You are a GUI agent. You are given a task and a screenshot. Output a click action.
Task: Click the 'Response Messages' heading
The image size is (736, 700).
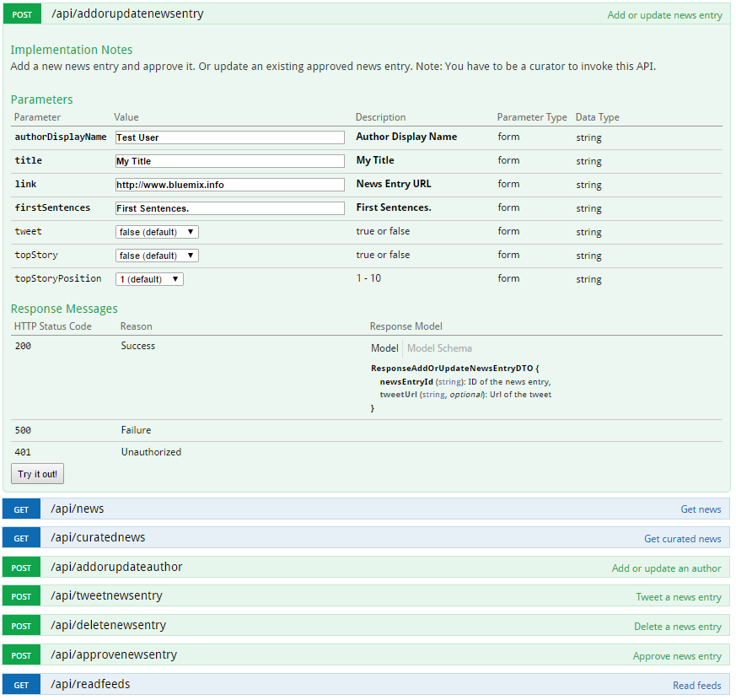64,309
